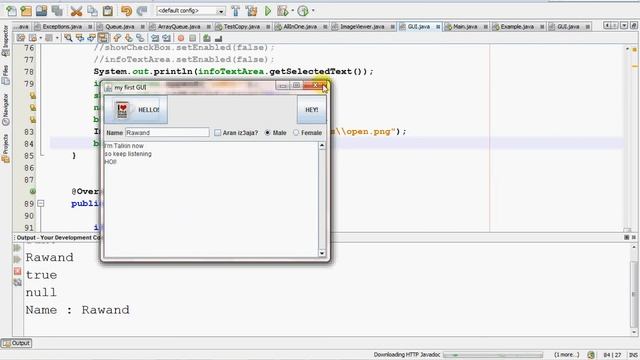Image resolution: width=640 pixels, height=360 pixels.
Task: Click the text area scrollbar up arrow
Action: [322, 146]
